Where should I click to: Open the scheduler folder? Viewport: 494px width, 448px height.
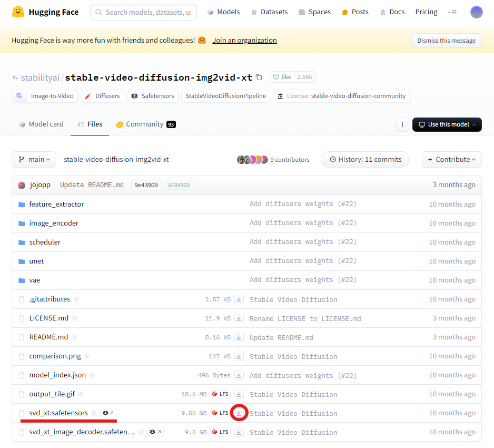(45, 242)
